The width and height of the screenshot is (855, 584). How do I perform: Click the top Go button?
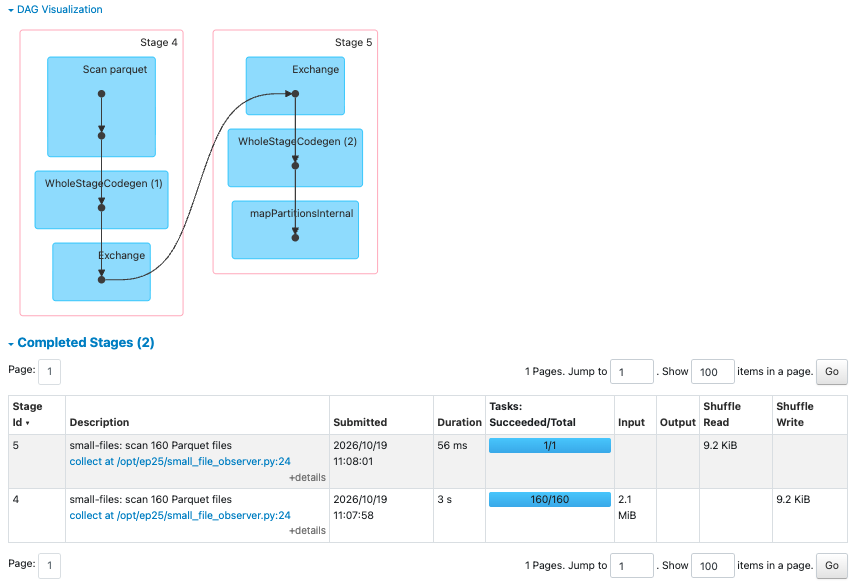[832, 372]
